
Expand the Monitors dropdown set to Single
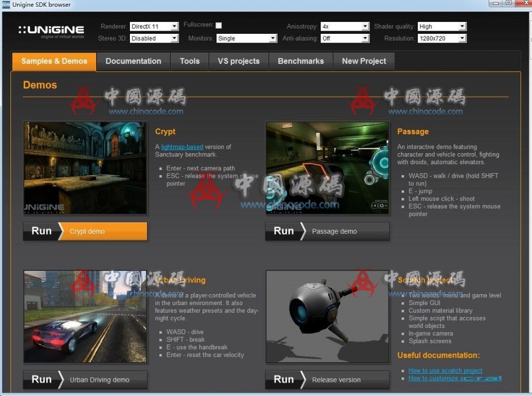click(x=247, y=38)
